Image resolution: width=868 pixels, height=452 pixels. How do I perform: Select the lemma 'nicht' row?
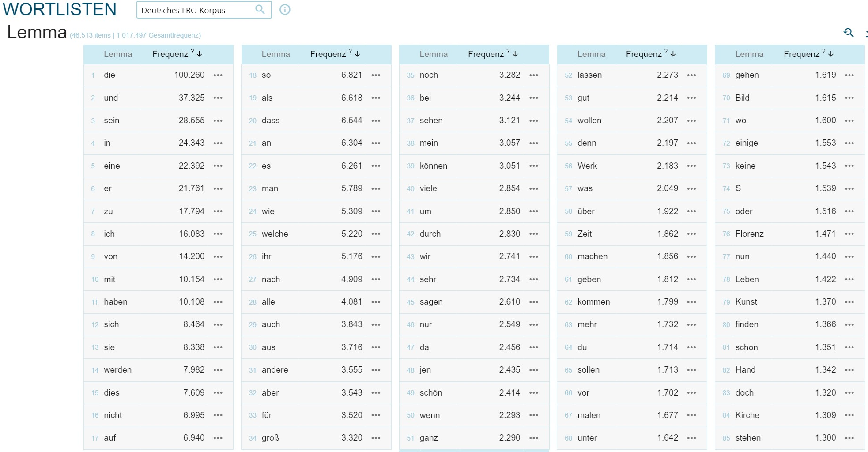[159, 415]
